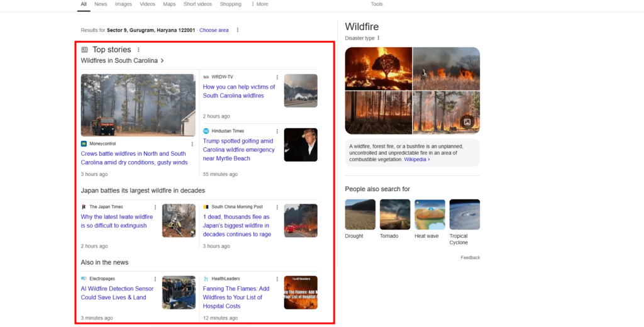The height and width of the screenshot is (327, 644).
Task: Click the WRDW-TV source logo
Action: [x=206, y=77]
